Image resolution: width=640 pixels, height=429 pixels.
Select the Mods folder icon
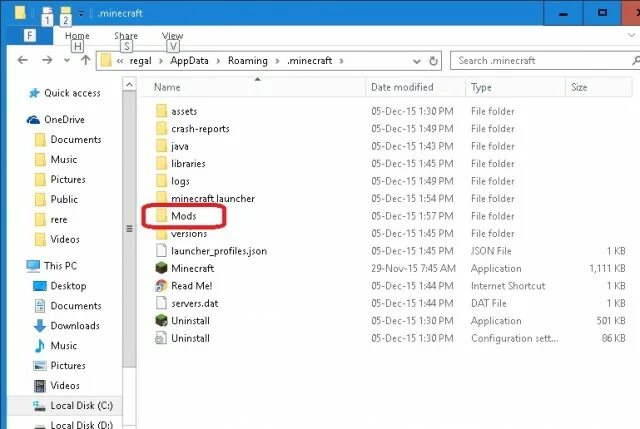tap(162, 216)
